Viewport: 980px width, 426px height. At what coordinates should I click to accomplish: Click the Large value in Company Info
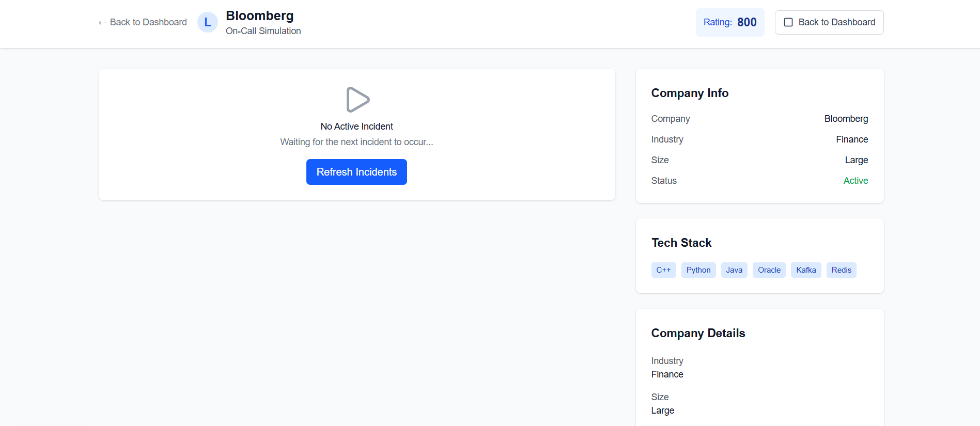point(857,160)
